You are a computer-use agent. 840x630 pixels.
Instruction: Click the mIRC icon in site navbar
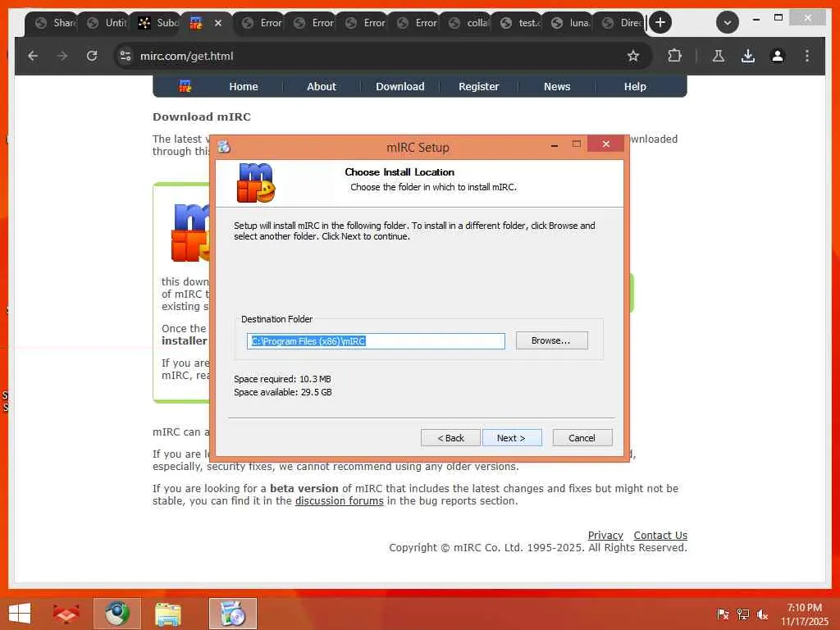pos(185,85)
